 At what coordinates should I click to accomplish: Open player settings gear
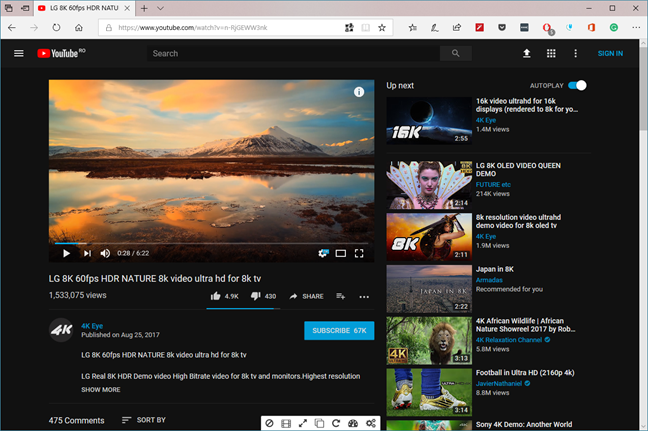[323, 253]
